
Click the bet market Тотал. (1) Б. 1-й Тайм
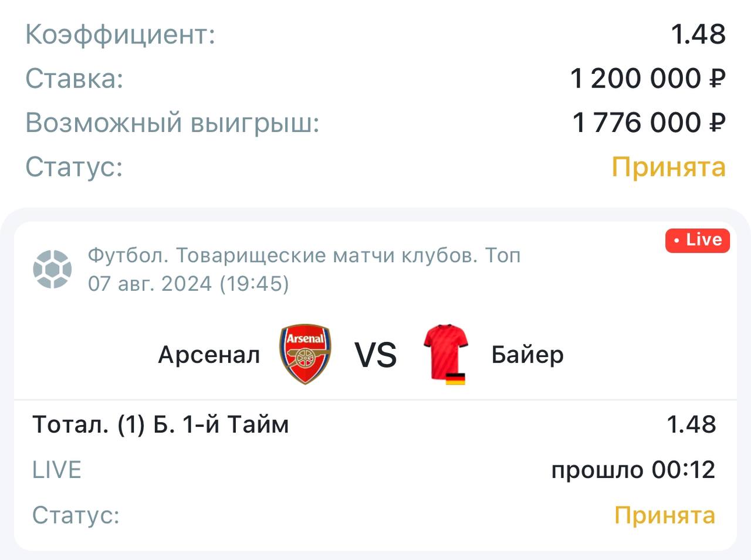pyautogui.click(x=160, y=424)
